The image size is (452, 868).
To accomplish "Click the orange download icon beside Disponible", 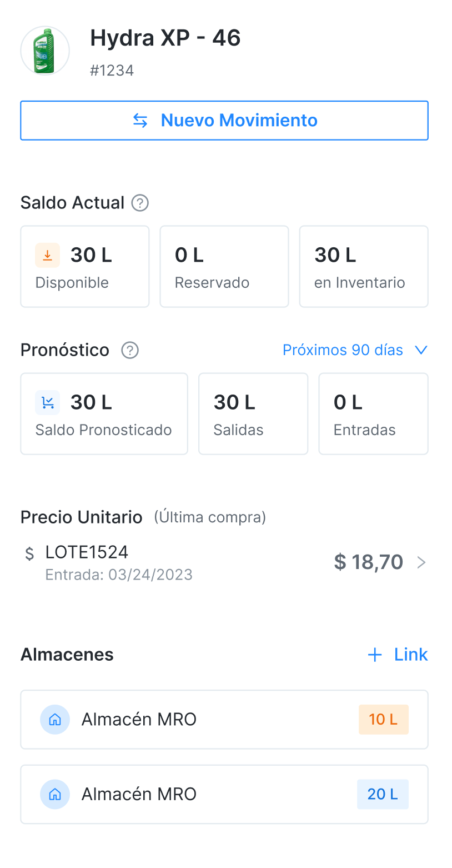I will [48, 255].
